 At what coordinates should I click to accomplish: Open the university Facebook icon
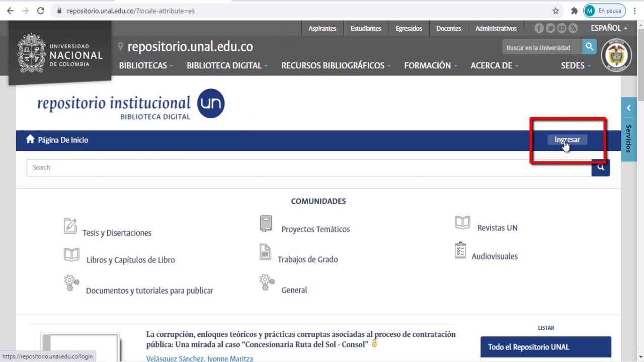click(539, 28)
